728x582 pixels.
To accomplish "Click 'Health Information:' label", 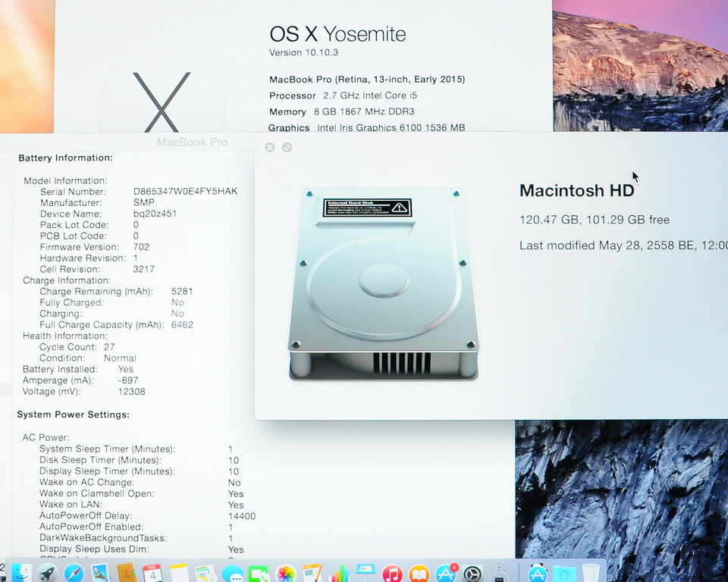I will (x=65, y=336).
